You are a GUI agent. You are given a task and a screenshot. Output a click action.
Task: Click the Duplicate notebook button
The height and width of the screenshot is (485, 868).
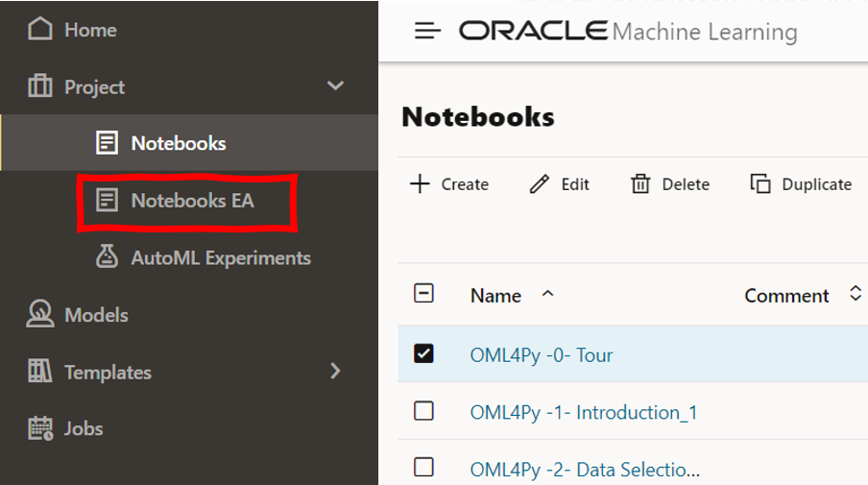[801, 184]
